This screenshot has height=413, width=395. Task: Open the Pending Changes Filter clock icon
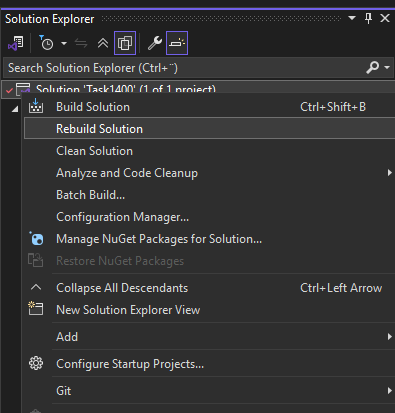pos(46,43)
